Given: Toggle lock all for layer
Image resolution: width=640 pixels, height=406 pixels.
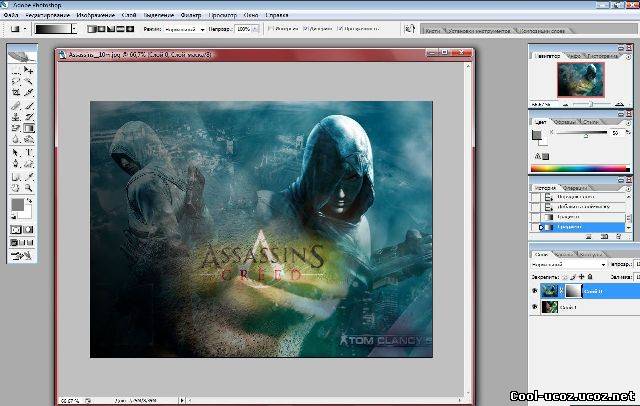Looking at the screenshot, I should pos(590,277).
